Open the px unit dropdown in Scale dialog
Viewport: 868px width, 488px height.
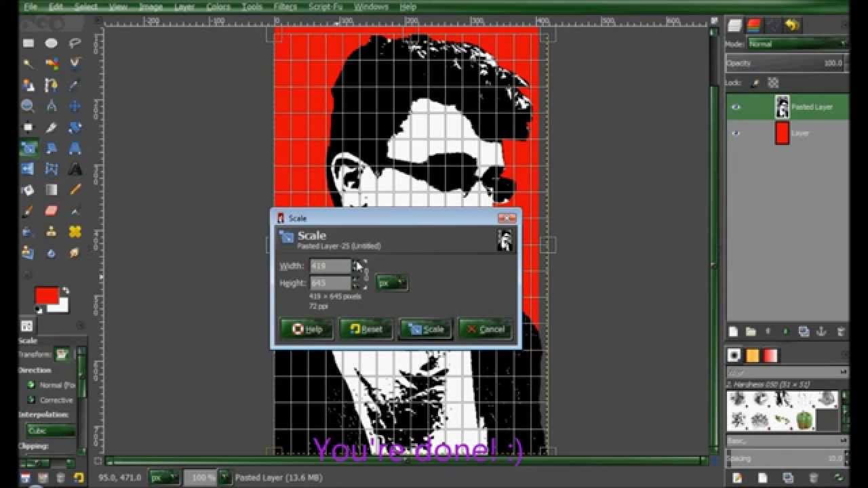click(x=392, y=283)
